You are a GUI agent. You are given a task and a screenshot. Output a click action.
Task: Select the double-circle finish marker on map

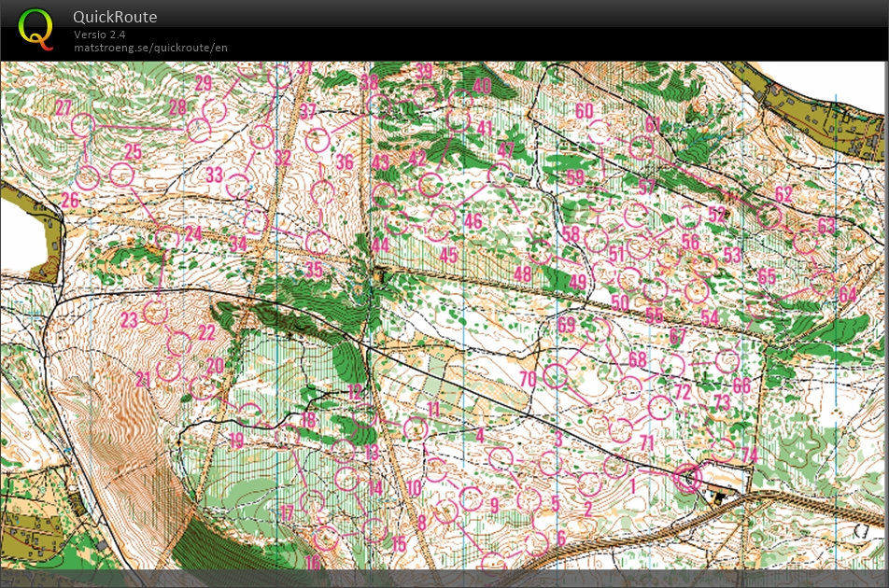click(x=688, y=479)
